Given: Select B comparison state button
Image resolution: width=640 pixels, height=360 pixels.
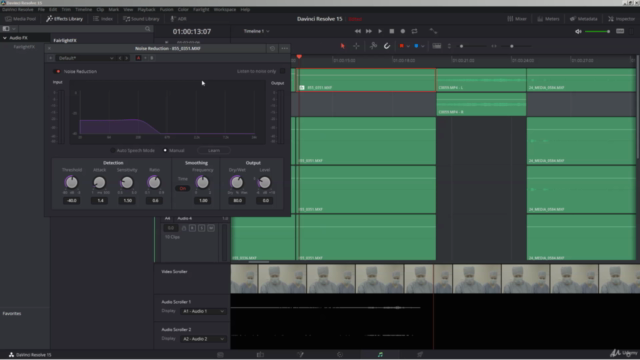Looking at the screenshot, I should pos(151,58).
